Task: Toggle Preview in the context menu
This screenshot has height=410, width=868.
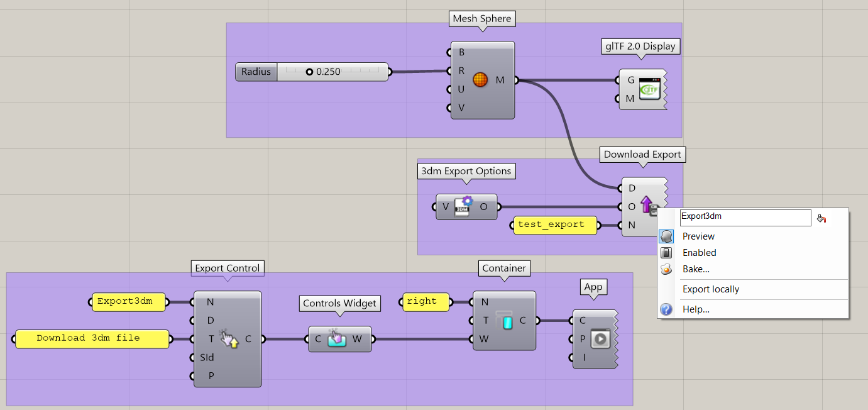Action: pos(700,236)
